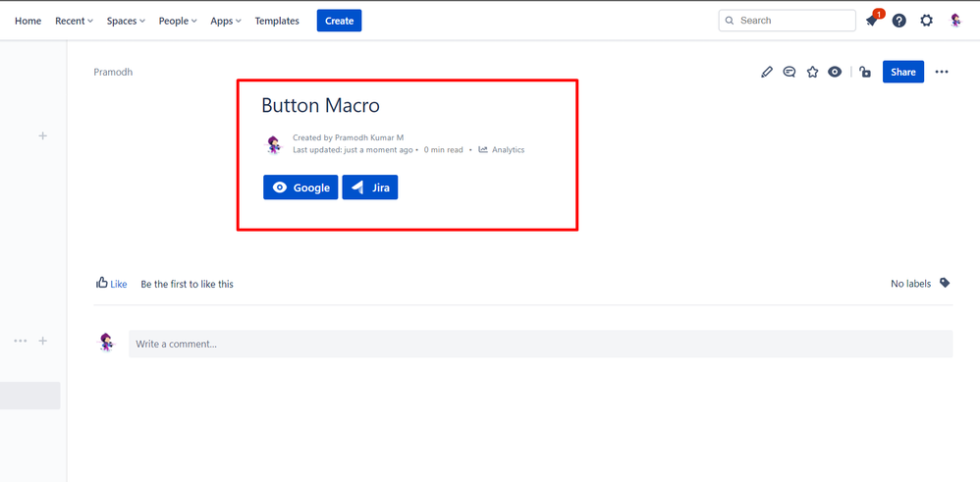Expand the Spaces dropdown
The image size is (980, 482).
tap(126, 21)
